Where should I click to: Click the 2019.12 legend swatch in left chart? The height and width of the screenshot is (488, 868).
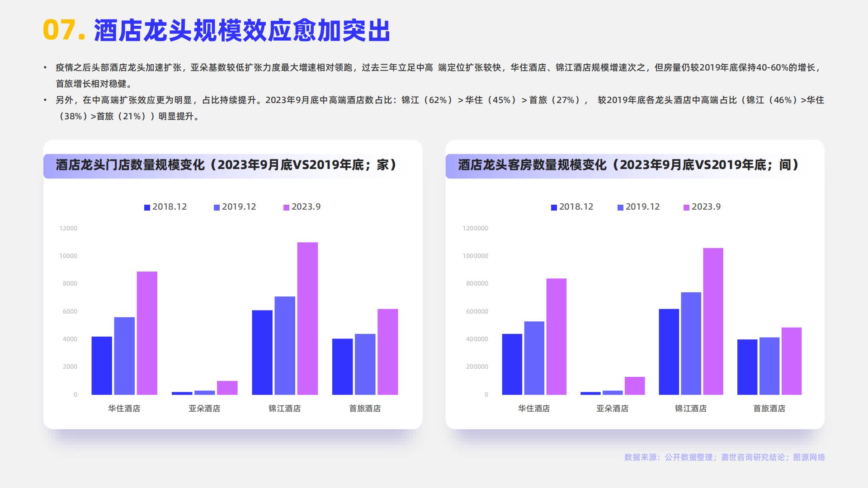(x=217, y=207)
